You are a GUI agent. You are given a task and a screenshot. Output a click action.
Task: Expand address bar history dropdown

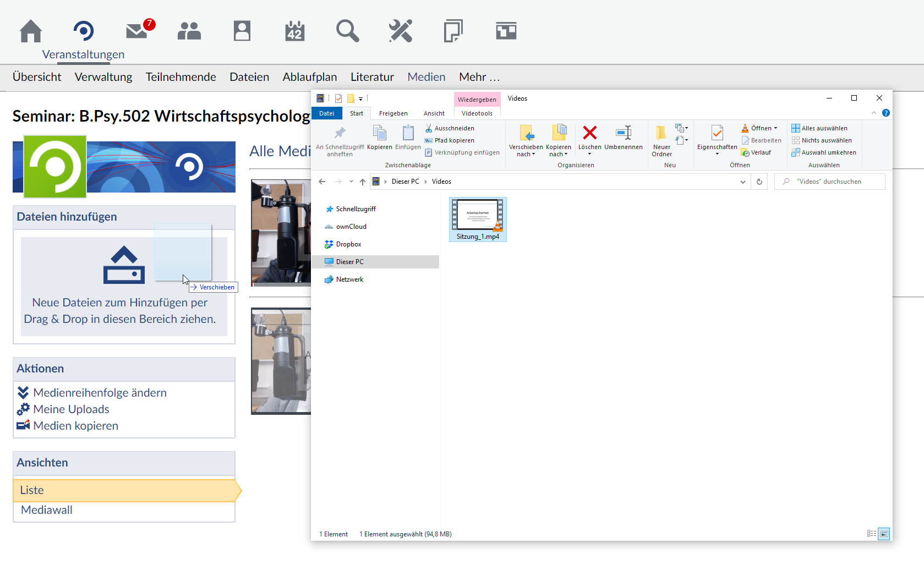coord(743,182)
